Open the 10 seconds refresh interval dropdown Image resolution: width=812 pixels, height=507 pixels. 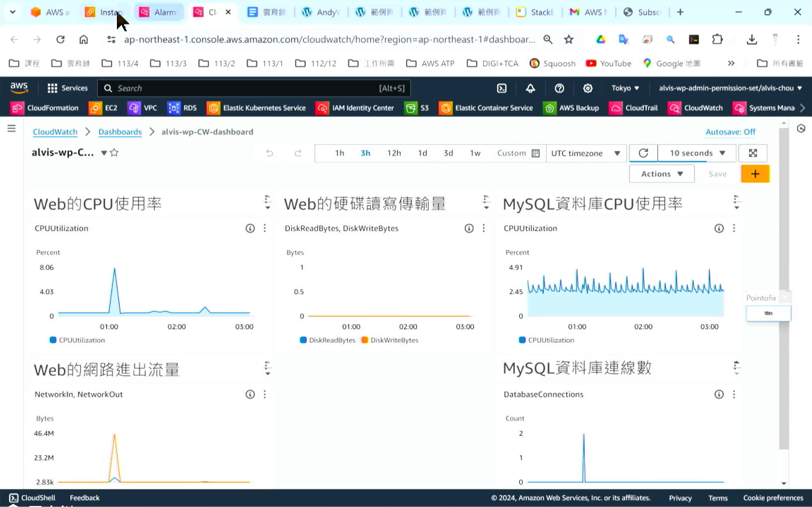[697, 153]
